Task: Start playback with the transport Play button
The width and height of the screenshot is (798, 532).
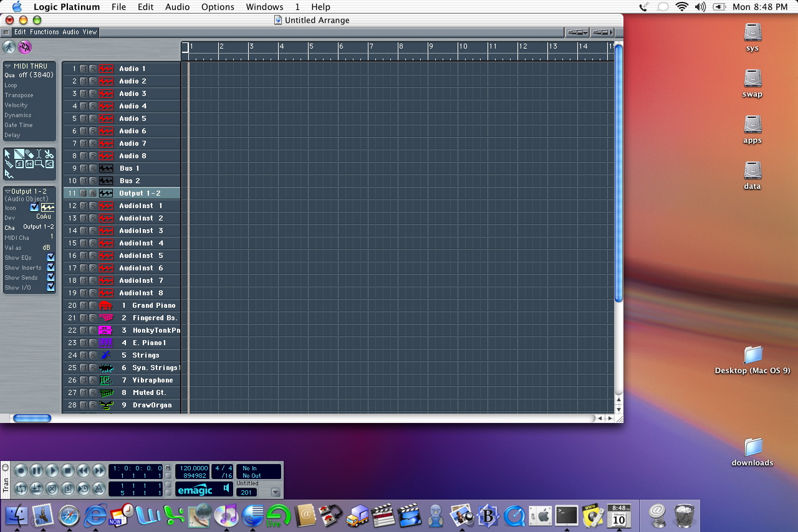Action: click(x=52, y=471)
